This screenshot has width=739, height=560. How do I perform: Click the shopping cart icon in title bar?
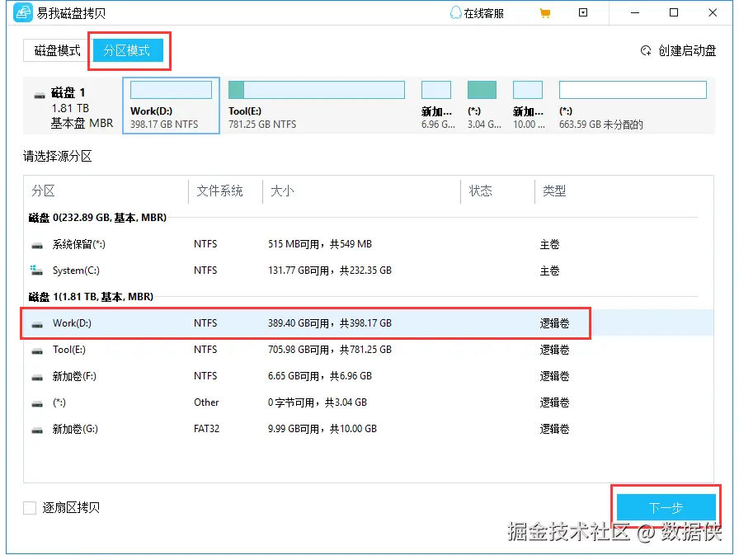pyautogui.click(x=544, y=12)
